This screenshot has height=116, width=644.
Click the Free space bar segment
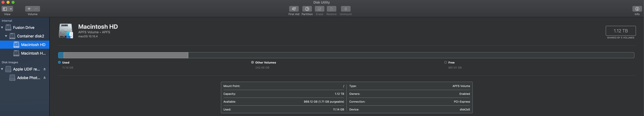coord(411,55)
